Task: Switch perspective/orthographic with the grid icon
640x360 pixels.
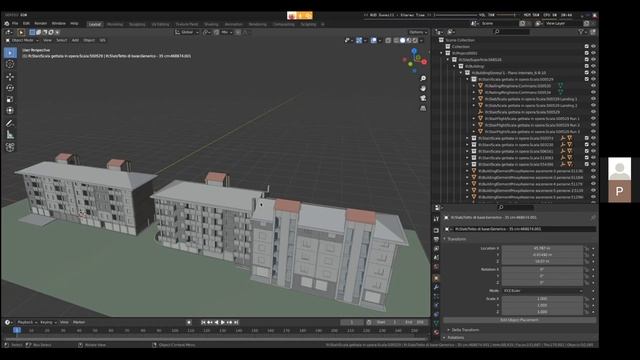Action: (423, 108)
